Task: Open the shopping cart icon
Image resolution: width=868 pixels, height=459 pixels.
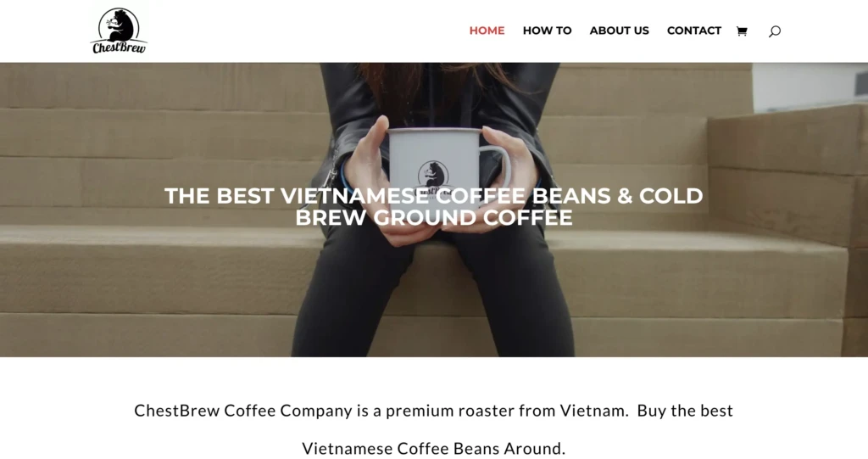Action: [x=742, y=31]
